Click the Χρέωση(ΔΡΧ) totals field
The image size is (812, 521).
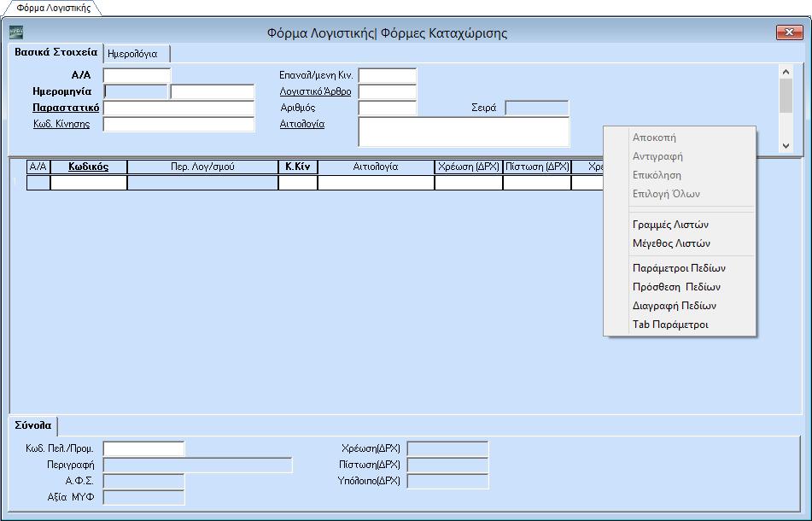pyautogui.click(x=448, y=448)
